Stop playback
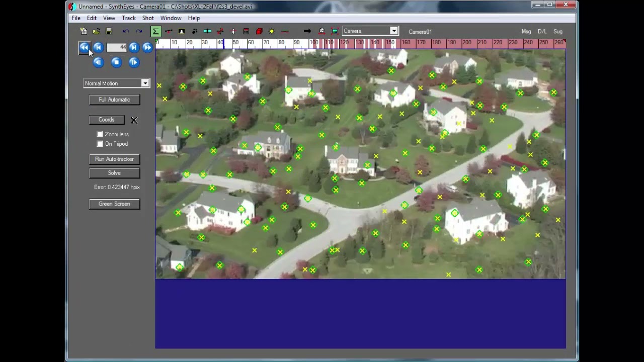The height and width of the screenshot is (362, 644). 116,62
